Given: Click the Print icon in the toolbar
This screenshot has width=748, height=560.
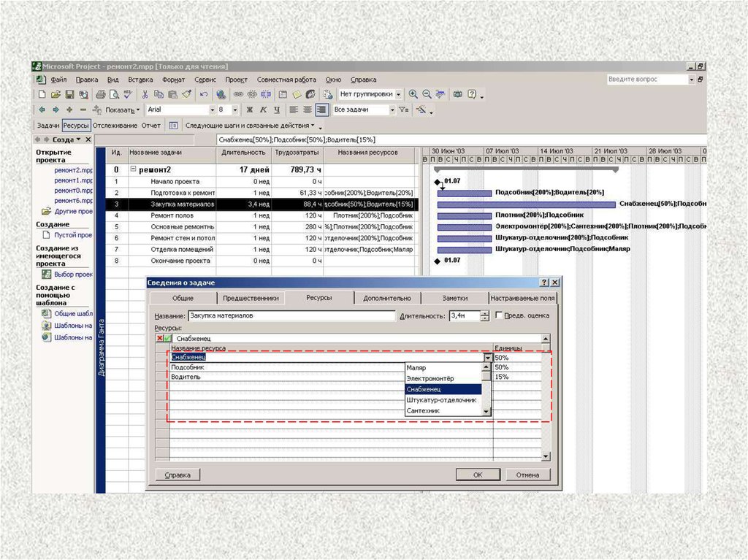Looking at the screenshot, I should pyautogui.click(x=102, y=94).
